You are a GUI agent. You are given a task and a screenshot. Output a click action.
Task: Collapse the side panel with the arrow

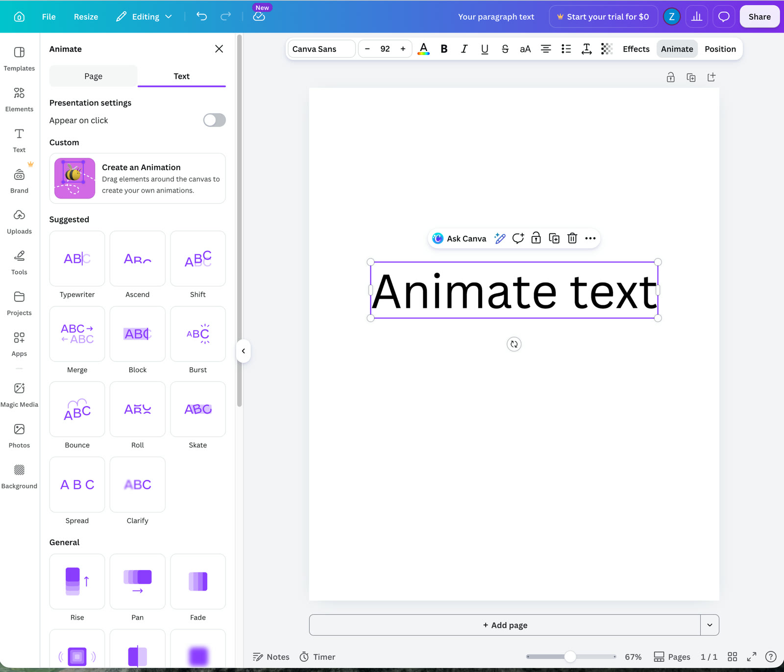[x=244, y=351]
